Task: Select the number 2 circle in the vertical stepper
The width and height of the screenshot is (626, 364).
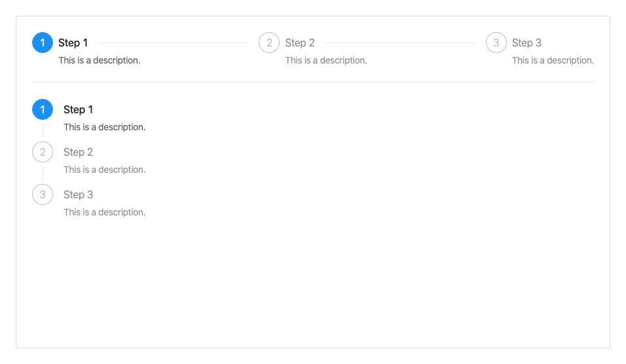Action: tap(43, 153)
